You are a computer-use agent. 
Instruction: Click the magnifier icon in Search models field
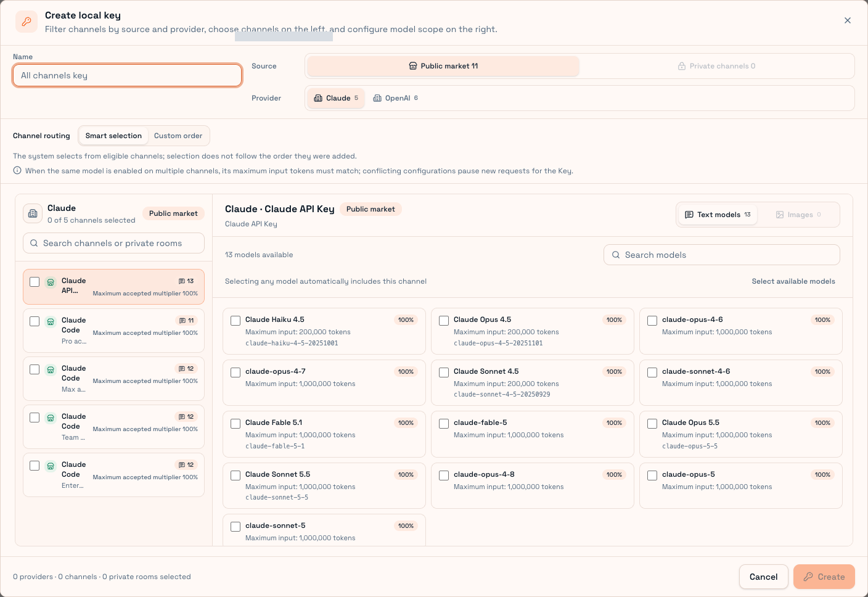click(x=615, y=255)
